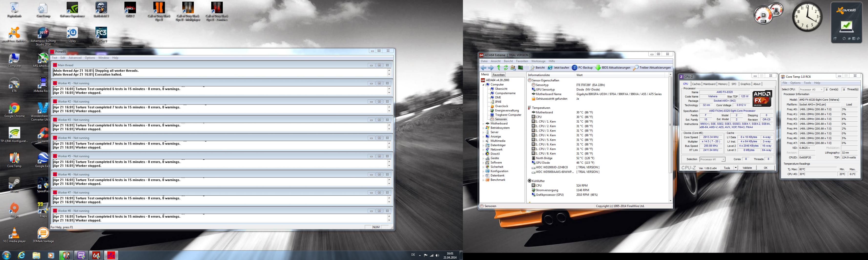The width and height of the screenshot is (868, 260).
Task: Select the Battlefield 3 desktop icon
Action: point(101,10)
